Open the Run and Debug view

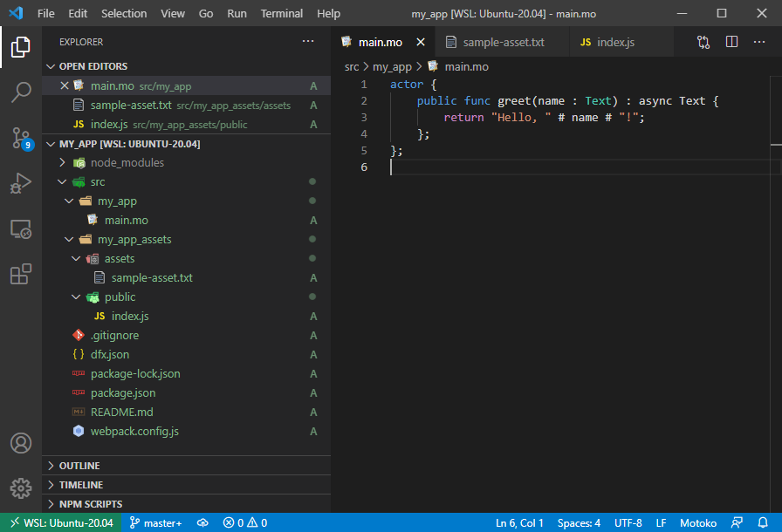(x=21, y=183)
